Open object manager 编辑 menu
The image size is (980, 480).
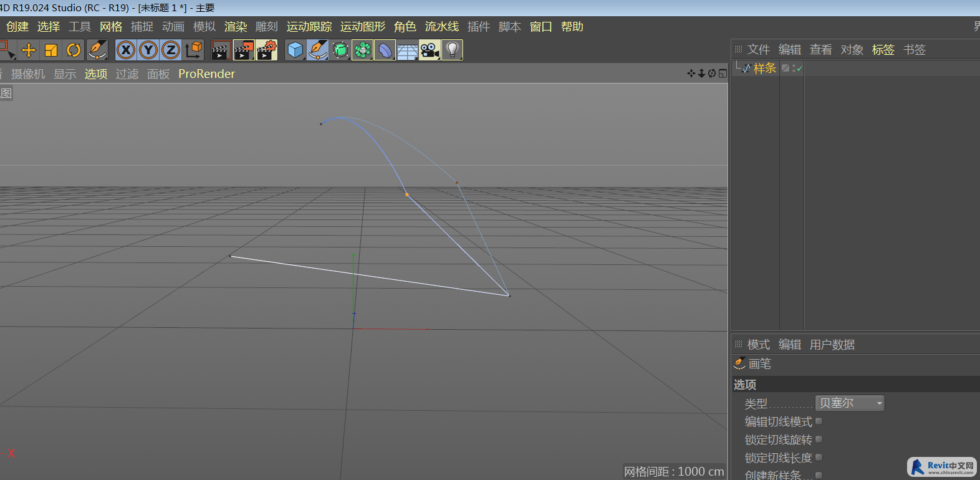(790, 50)
